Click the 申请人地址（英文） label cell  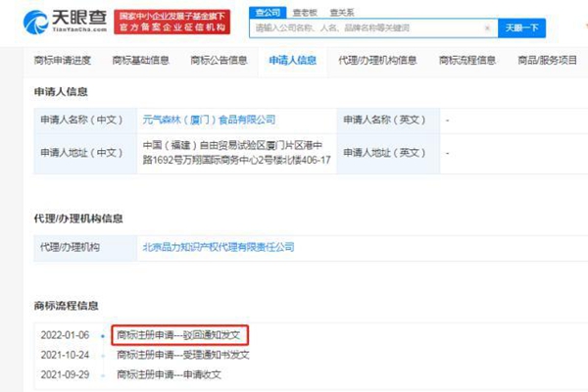pyautogui.click(x=388, y=153)
